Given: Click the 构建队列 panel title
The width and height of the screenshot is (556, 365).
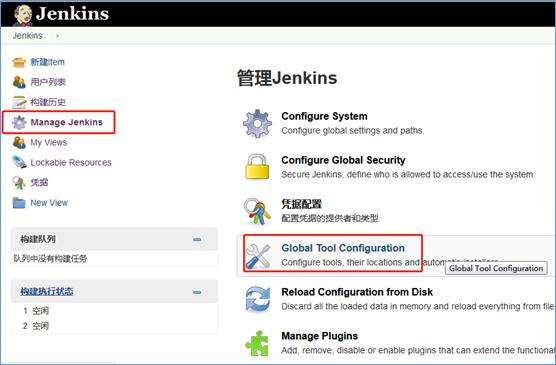Looking at the screenshot, I should (38, 239).
